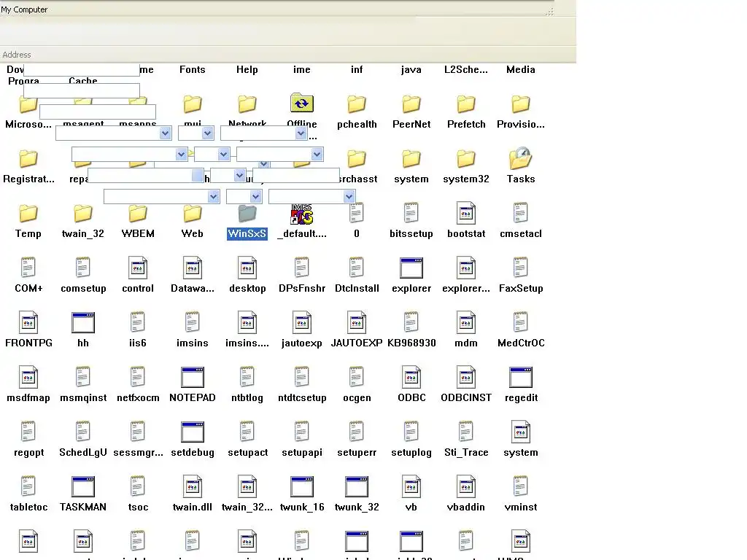Select the setuperr log file icon
This screenshot has width=747, height=560.
coord(356,432)
